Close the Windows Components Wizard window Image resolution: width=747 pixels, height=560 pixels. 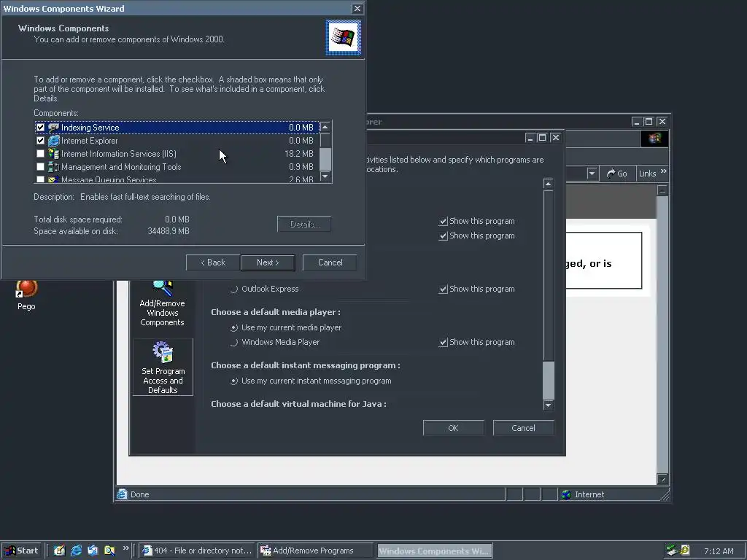tap(357, 9)
